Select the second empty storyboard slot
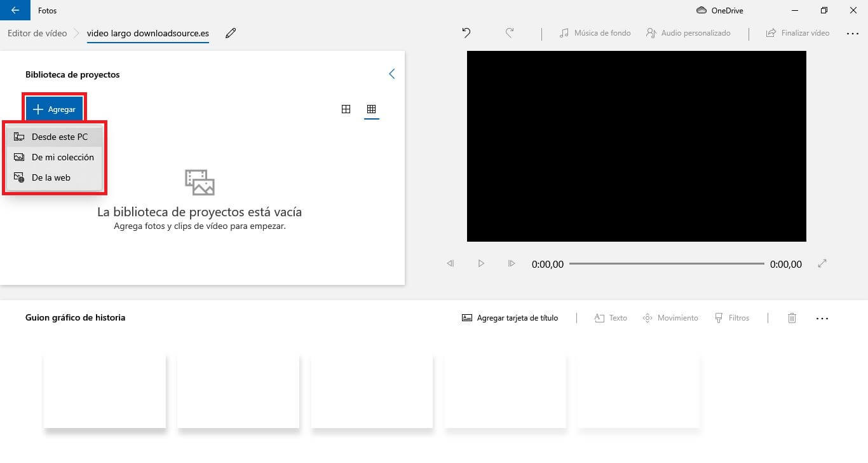Screen dimensions: 868x463 click(x=238, y=391)
